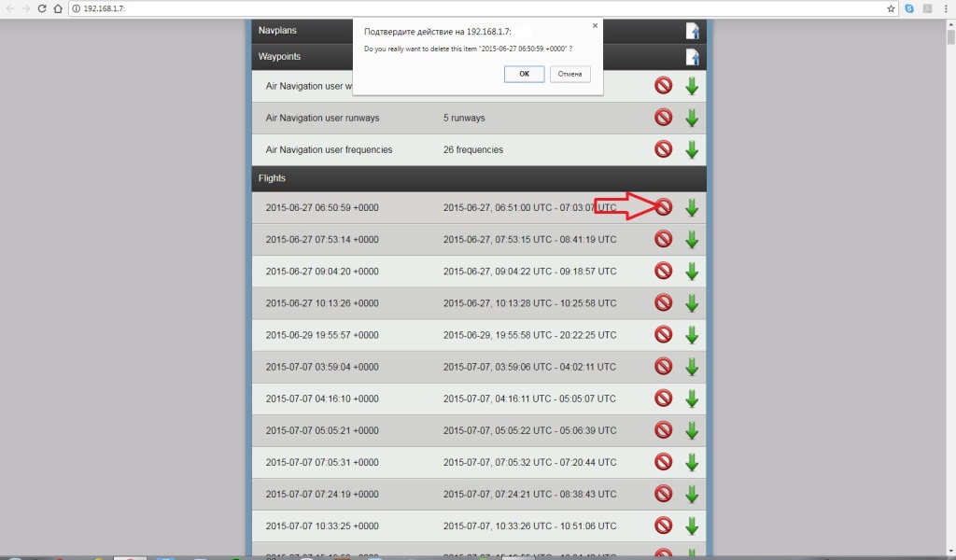Reload the page in the browser
The height and width of the screenshot is (560, 956).
pos(42,8)
